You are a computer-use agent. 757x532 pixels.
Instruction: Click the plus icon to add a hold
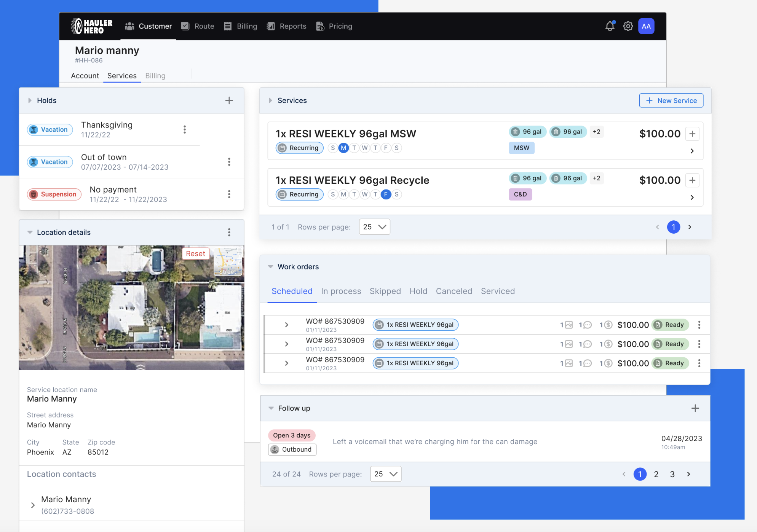(229, 100)
